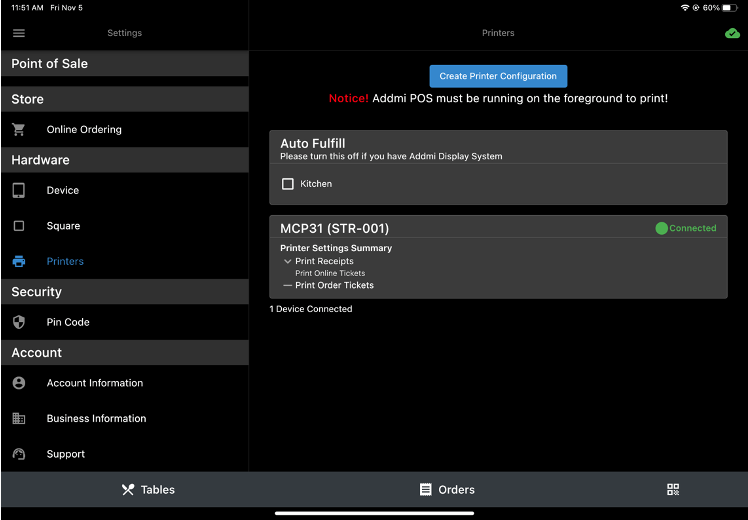The height and width of the screenshot is (520, 748).
Task: Switch to Tables tab label
Action: point(158,490)
